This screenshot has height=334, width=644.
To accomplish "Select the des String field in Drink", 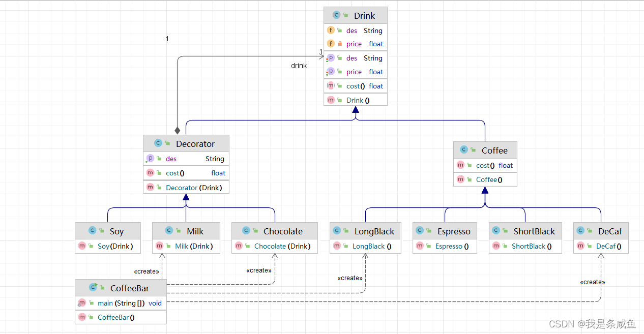I will coord(356,31).
